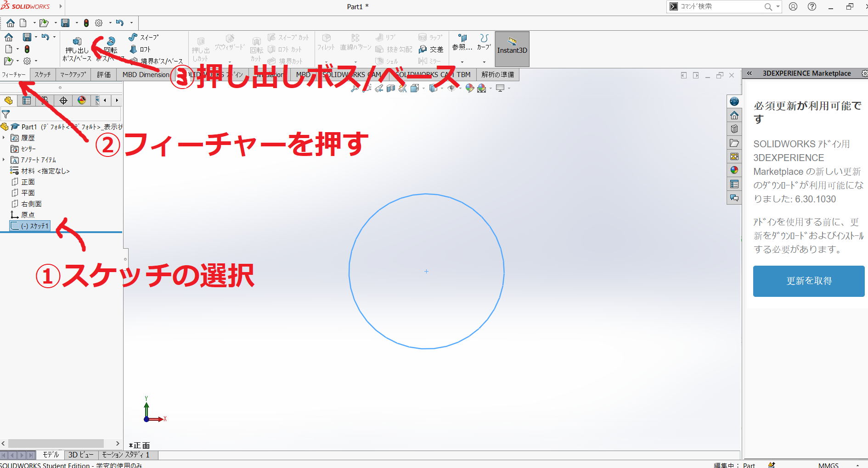Open the SOLIDWORKS Resources home in the task pane
The width and height of the screenshot is (868, 468).
click(x=734, y=115)
